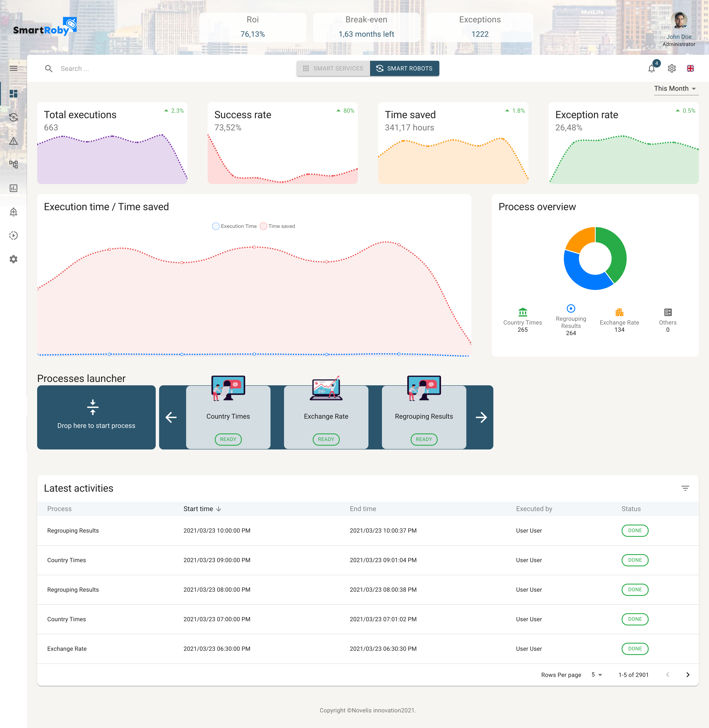Click the '2021/03/23 07:01:02 PM' end time cell
709x728 pixels.
tap(383, 619)
